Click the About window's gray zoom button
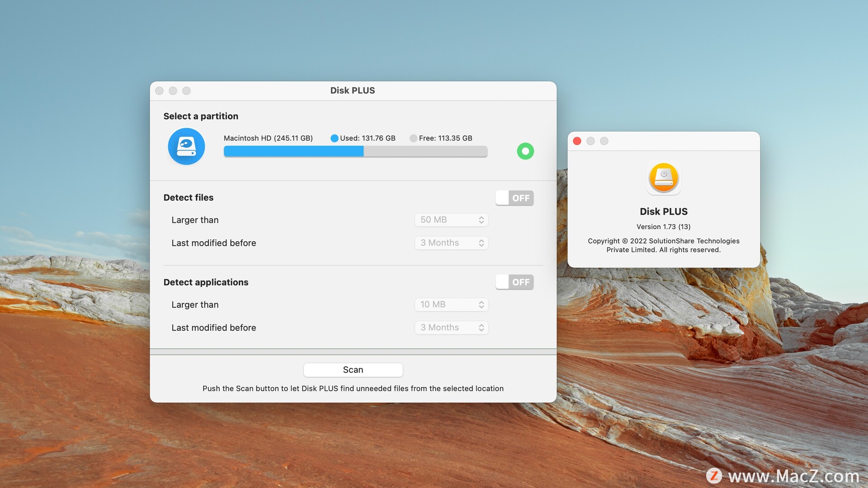 pos(604,141)
